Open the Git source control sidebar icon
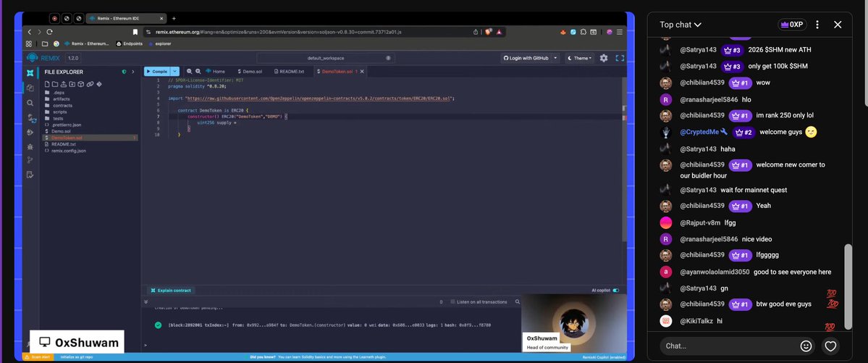Screen dimensions: 868x363 point(30,160)
